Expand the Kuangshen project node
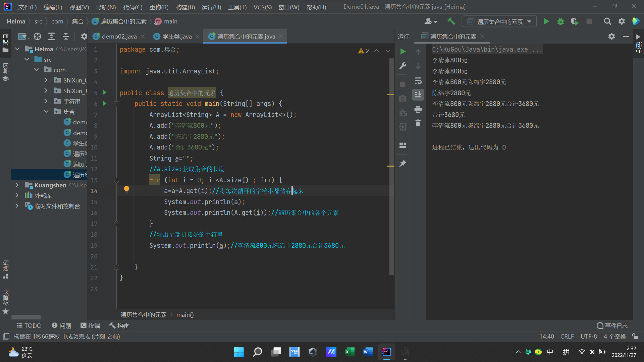This screenshot has height=362, width=644. coord(17,185)
